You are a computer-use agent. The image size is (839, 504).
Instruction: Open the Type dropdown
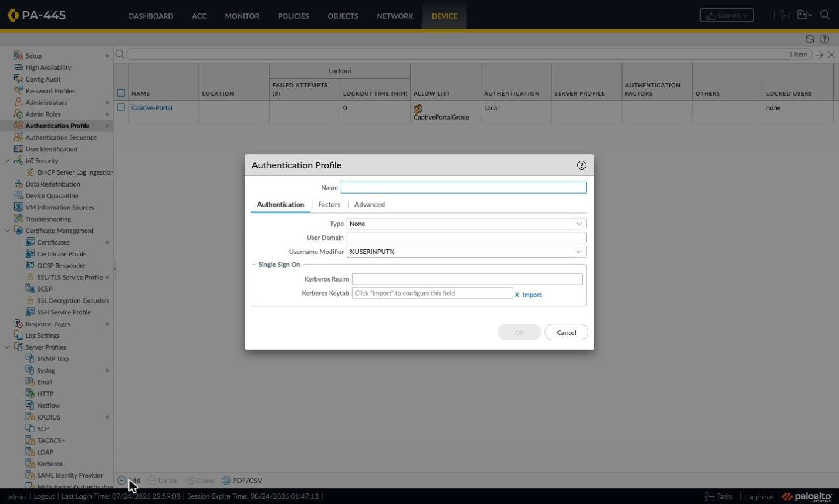[466, 224]
